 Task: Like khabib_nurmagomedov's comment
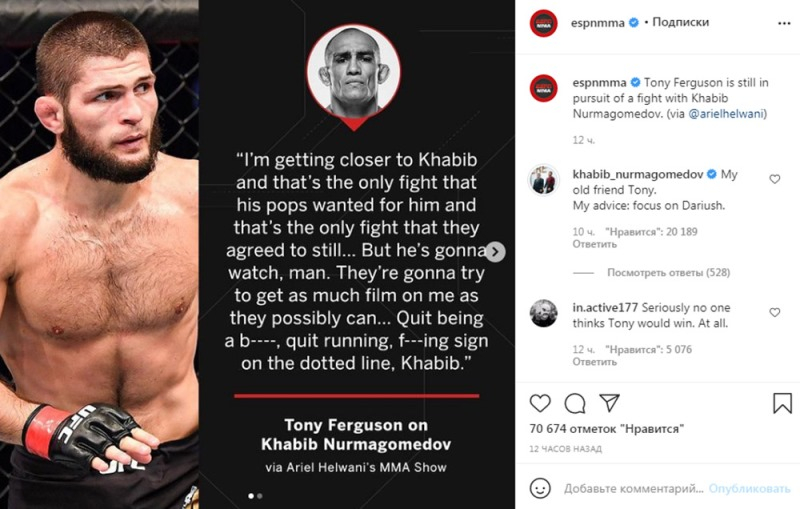(775, 179)
